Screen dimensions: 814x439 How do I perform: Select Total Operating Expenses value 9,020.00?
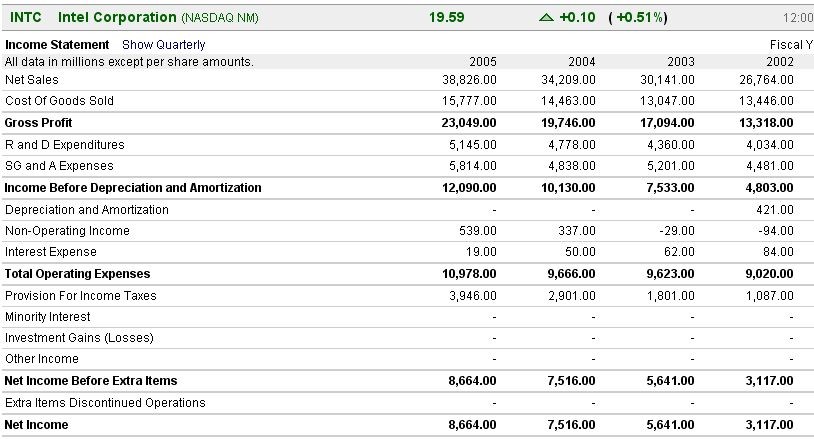(x=769, y=274)
